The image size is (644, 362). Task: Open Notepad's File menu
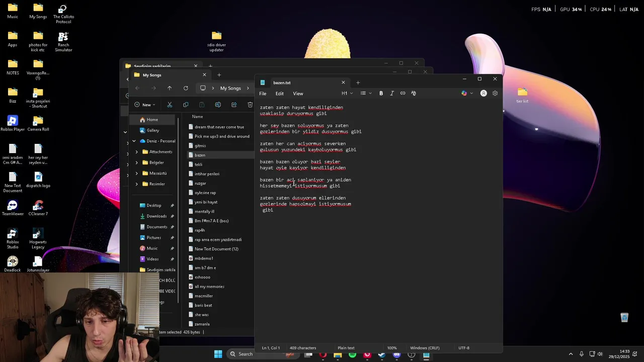pyautogui.click(x=263, y=94)
